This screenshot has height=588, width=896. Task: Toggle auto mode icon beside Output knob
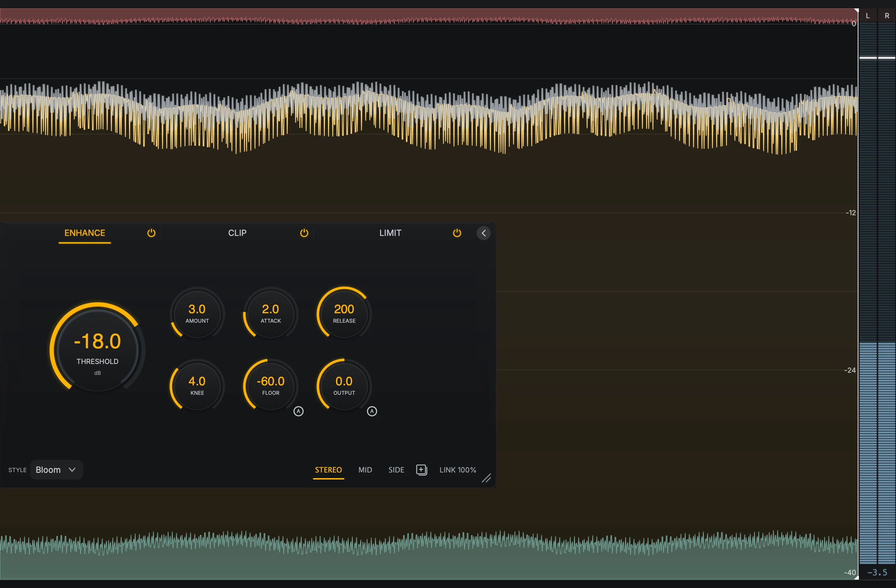coord(372,411)
